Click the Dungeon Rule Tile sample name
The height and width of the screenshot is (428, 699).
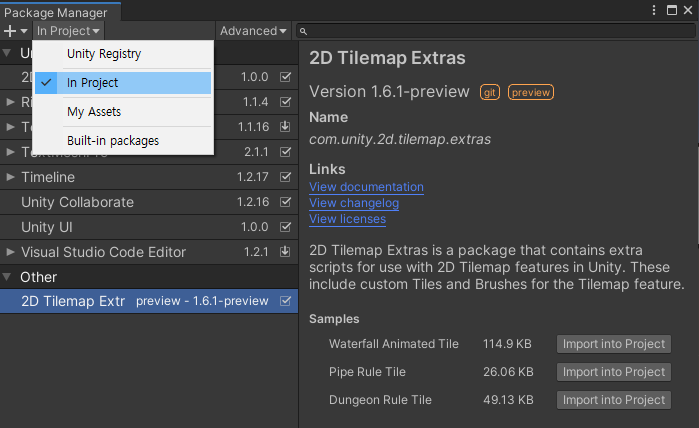380,400
